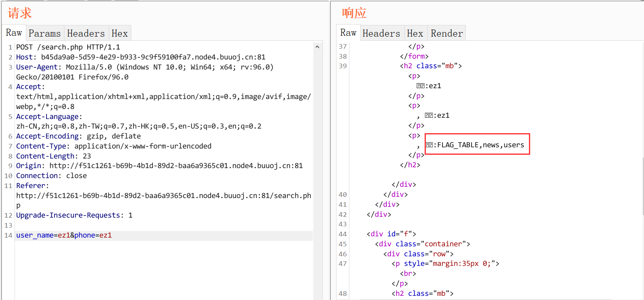
Task: Click the Origin header line
Action: [x=160, y=166]
